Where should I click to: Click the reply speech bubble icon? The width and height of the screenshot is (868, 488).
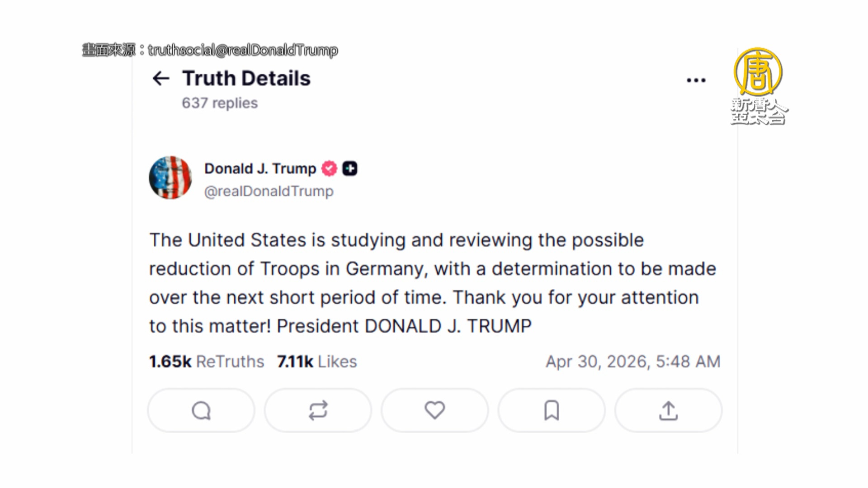(201, 411)
